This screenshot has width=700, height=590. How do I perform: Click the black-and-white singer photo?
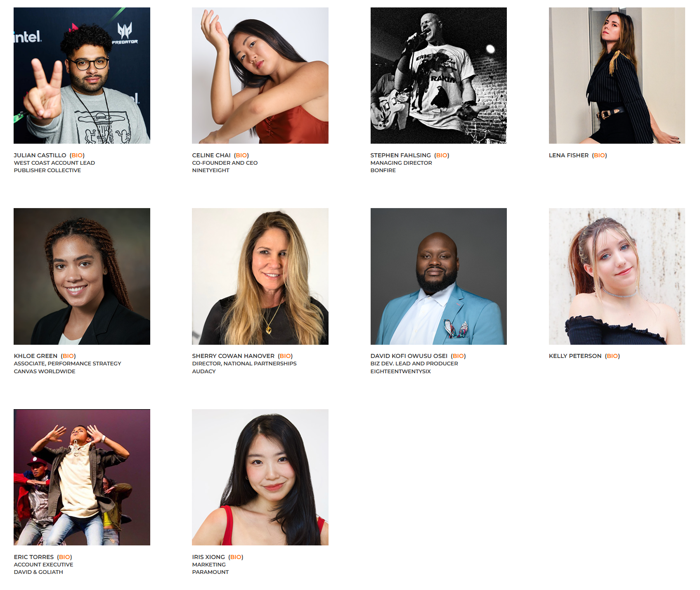point(439,76)
